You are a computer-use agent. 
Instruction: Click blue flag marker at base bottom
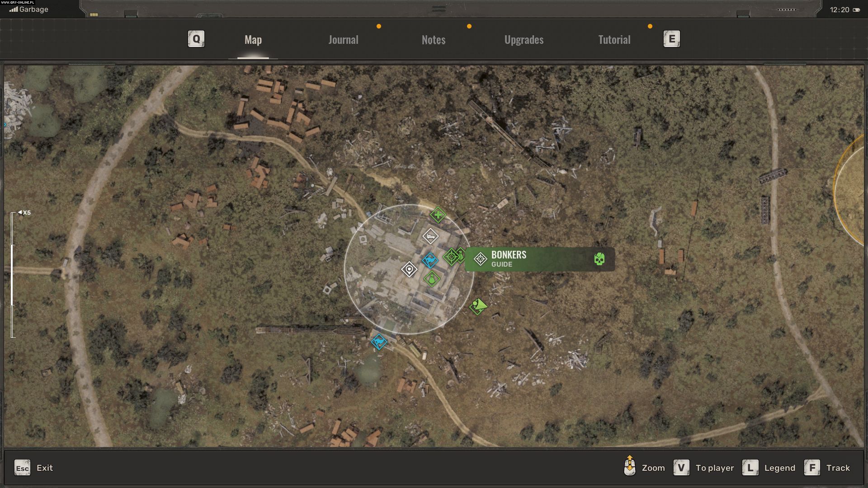coord(379,342)
